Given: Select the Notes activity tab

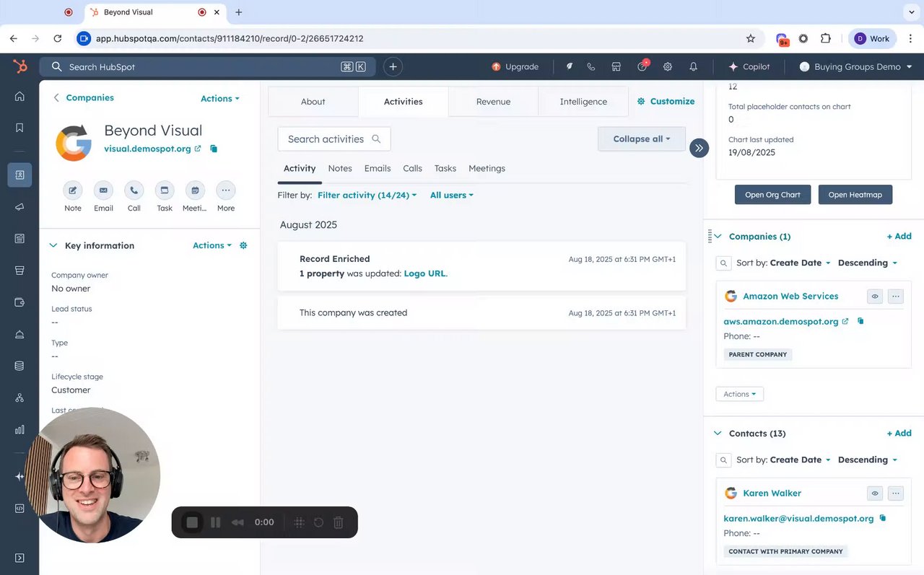Looking at the screenshot, I should (x=340, y=168).
